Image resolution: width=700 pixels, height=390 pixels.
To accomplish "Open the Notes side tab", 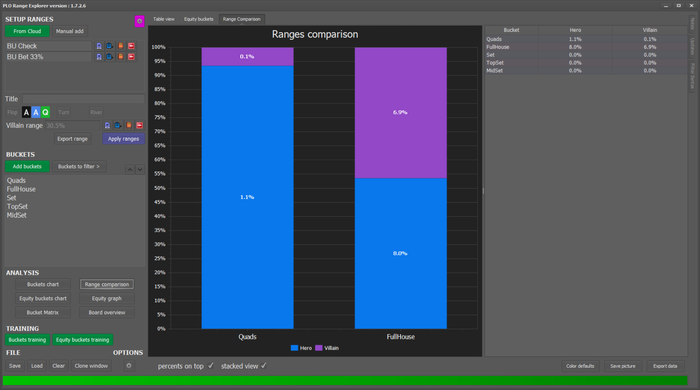I will [692, 24].
